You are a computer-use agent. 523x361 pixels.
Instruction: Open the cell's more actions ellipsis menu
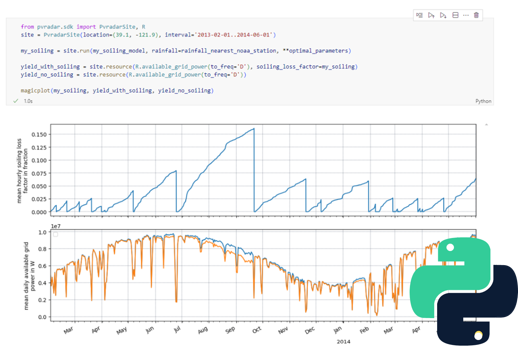click(x=466, y=15)
